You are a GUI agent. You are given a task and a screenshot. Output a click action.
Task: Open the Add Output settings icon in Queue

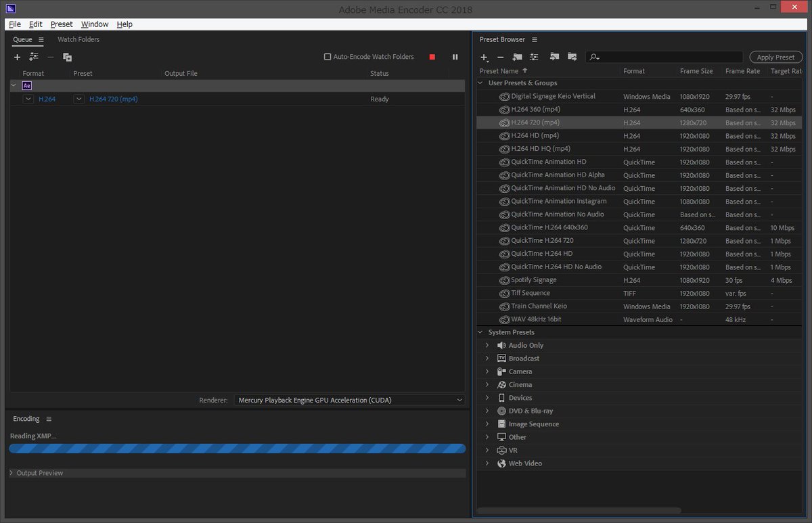34,58
